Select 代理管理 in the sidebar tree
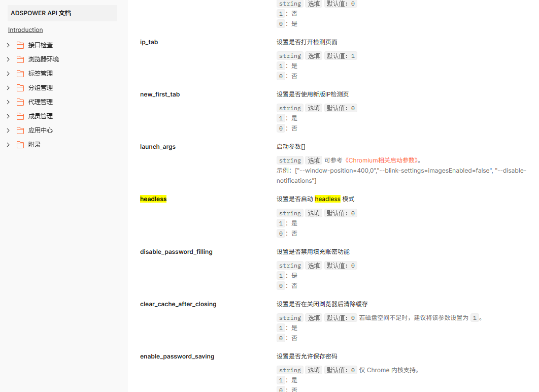The height and width of the screenshot is (392, 539). 41,102
